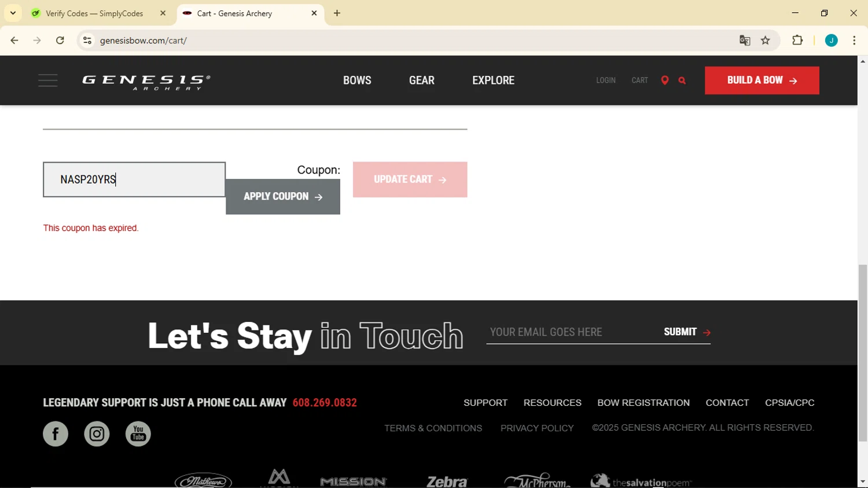Open the store locator pin icon
The height and width of the screenshot is (488, 868).
tap(665, 80)
